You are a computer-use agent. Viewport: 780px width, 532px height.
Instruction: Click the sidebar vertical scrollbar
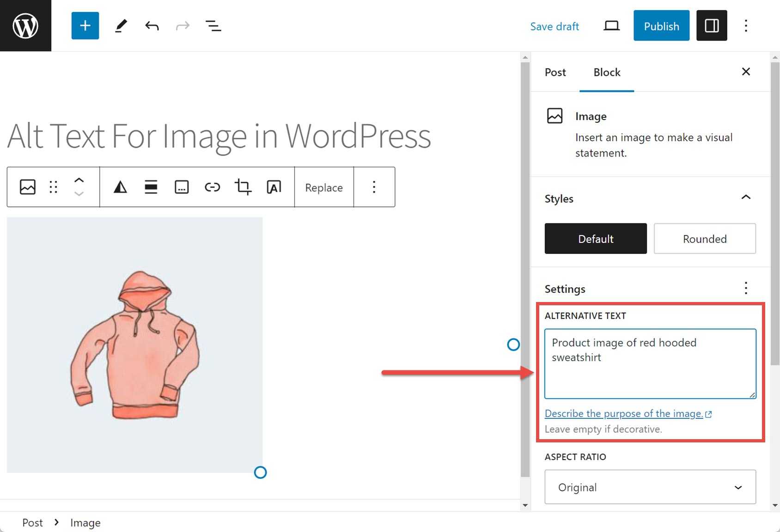click(775, 213)
